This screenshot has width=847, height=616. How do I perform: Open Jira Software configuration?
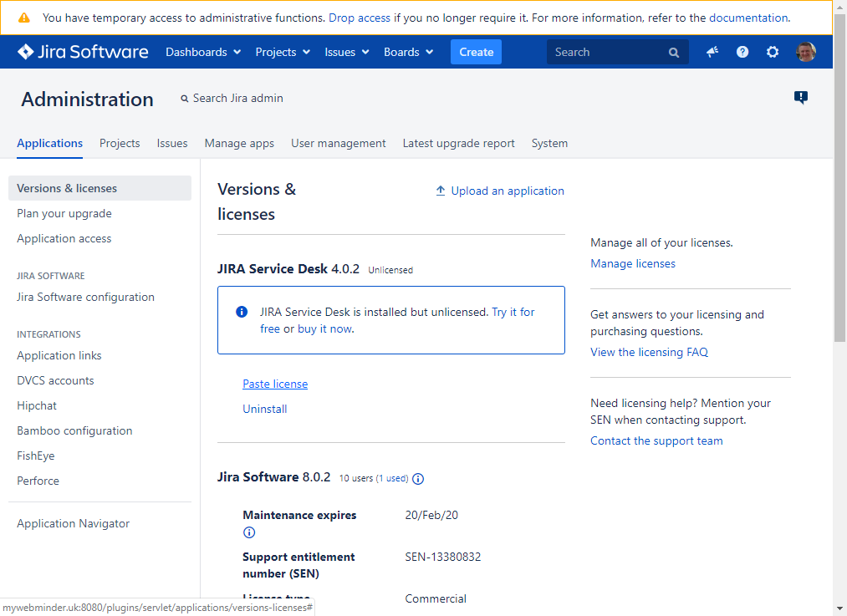point(85,297)
